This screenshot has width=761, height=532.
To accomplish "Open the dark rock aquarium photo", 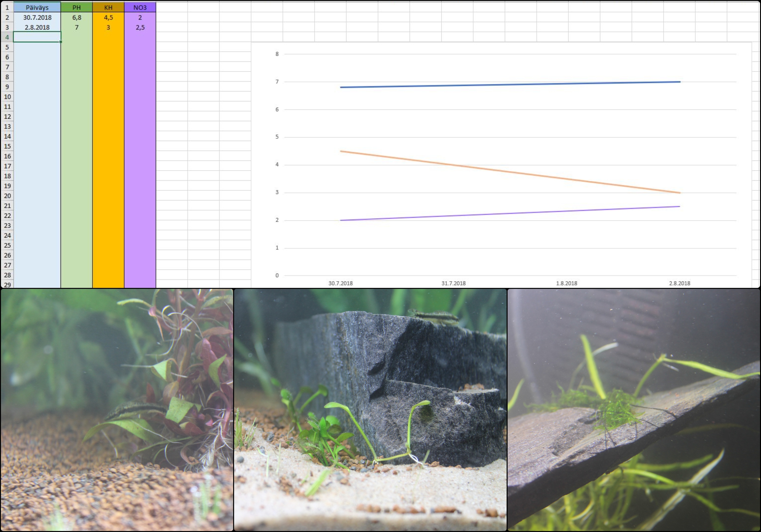I will pos(370,410).
